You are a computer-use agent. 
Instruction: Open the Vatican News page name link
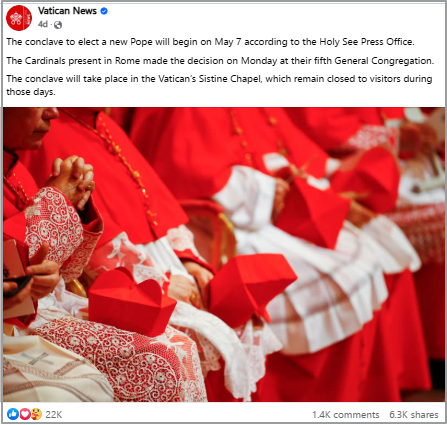coord(67,11)
